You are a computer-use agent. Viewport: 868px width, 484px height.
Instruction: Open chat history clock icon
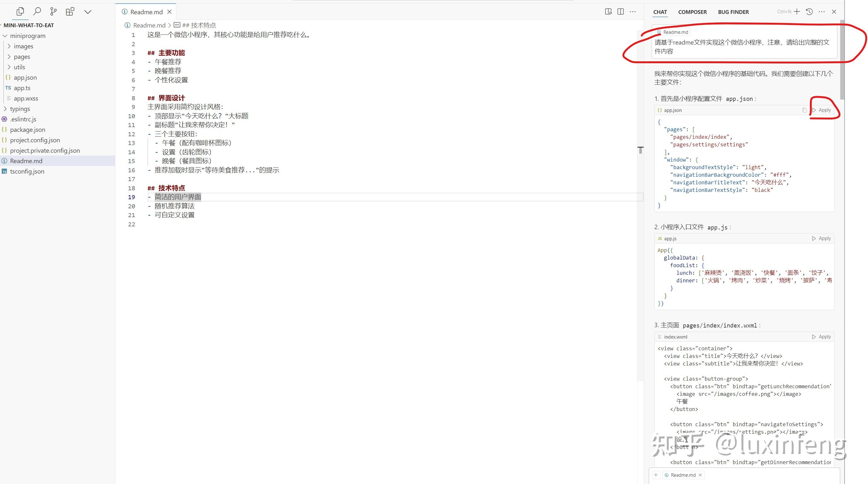coord(809,12)
